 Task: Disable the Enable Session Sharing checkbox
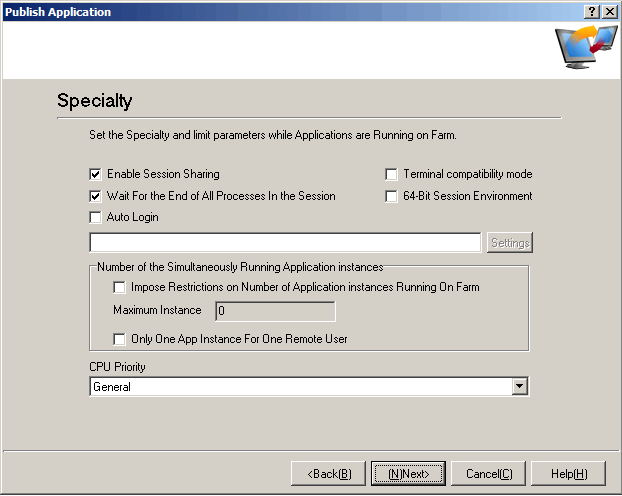pos(96,174)
